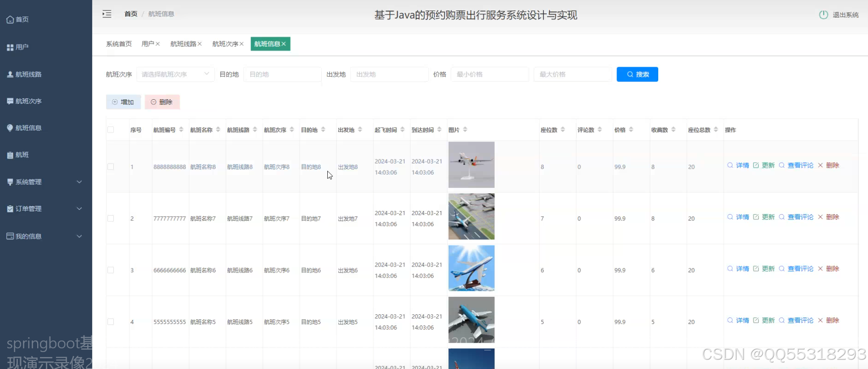The width and height of the screenshot is (868, 369).
Task: Click the blue 搜索 button
Action: [637, 74]
